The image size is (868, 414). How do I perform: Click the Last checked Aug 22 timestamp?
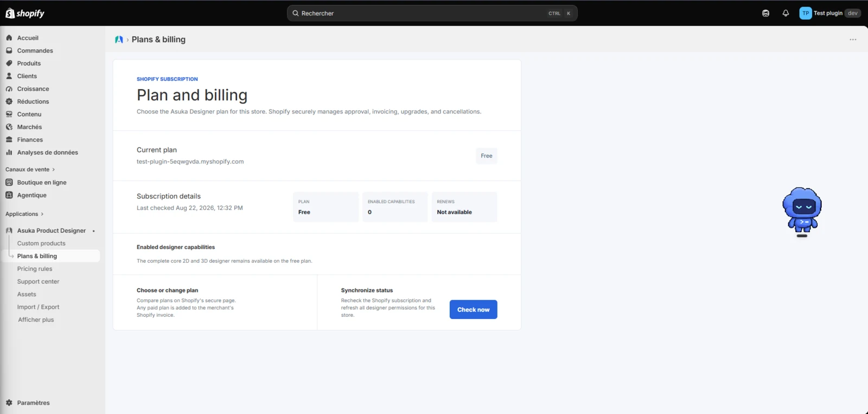click(189, 208)
